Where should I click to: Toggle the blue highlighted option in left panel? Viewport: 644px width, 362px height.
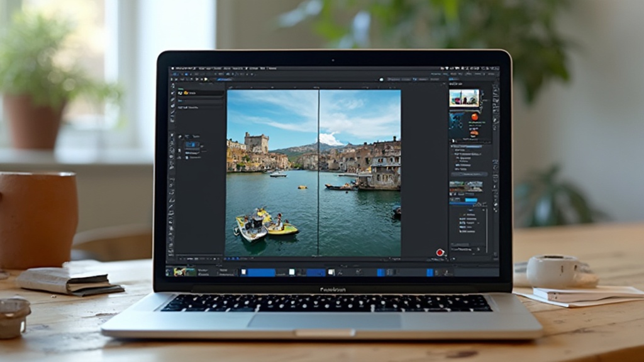192,145
